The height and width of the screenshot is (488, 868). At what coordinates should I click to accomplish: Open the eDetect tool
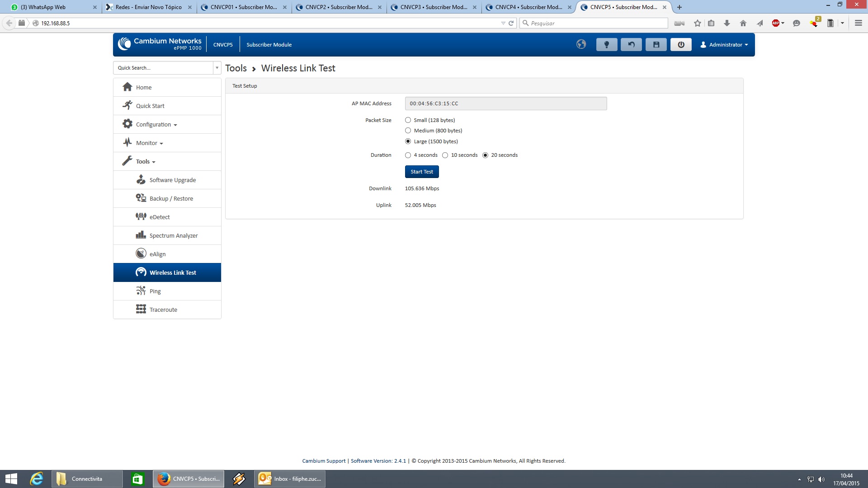pyautogui.click(x=159, y=217)
